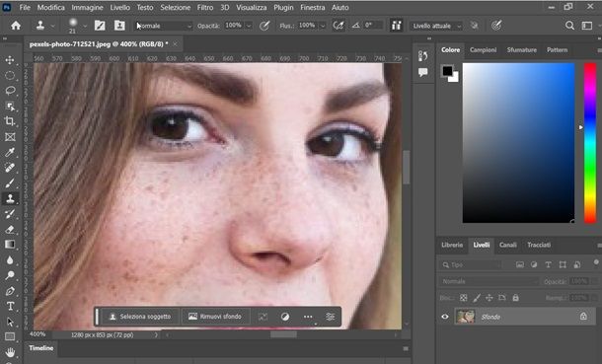Open the Flus. flow dropdown arrow
This screenshot has width=602, height=364.
323,26
